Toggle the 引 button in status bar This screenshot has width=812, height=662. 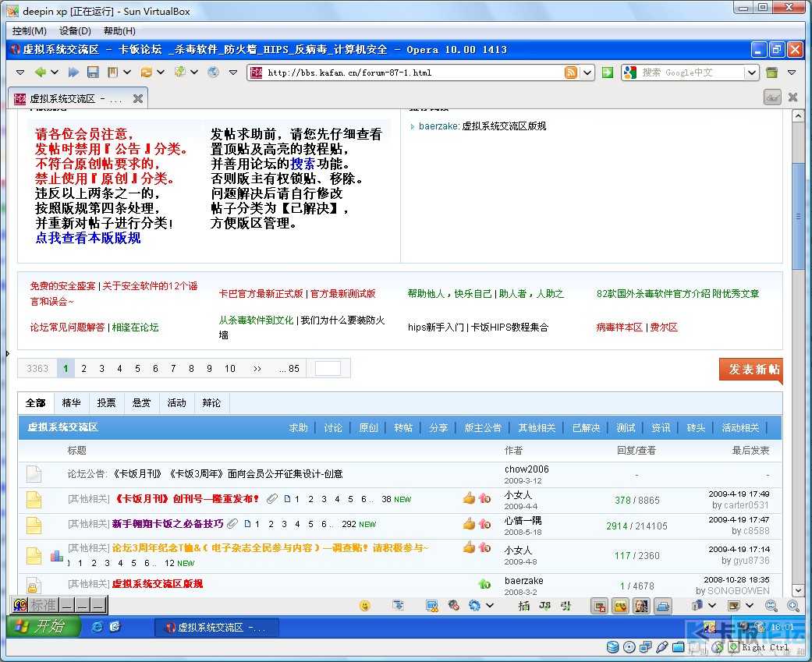[566, 605]
